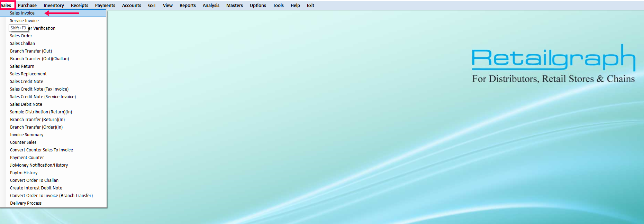This screenshot has height=224, width=644.
Task: Choose Convert Counter Sales To Invoice
Action: point(53,150)
